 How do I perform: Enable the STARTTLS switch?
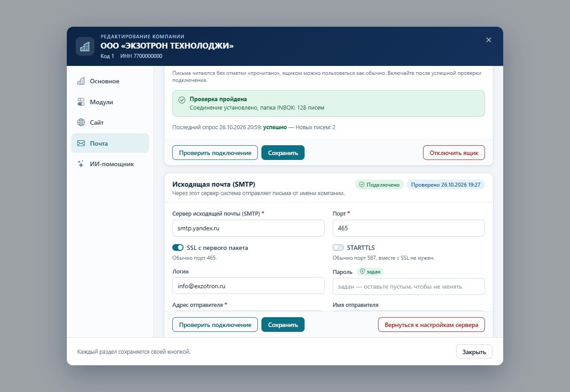click(x=338, y=248)
